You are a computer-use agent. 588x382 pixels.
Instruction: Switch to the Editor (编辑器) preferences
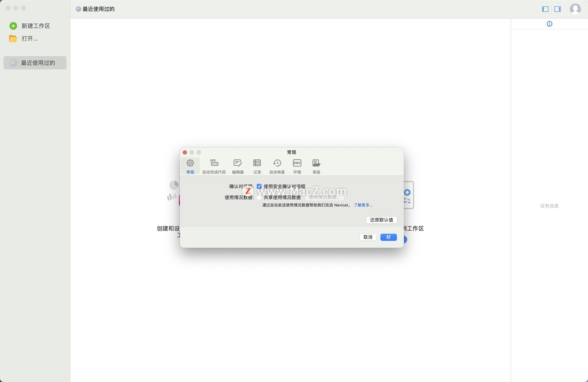point(238,166)
